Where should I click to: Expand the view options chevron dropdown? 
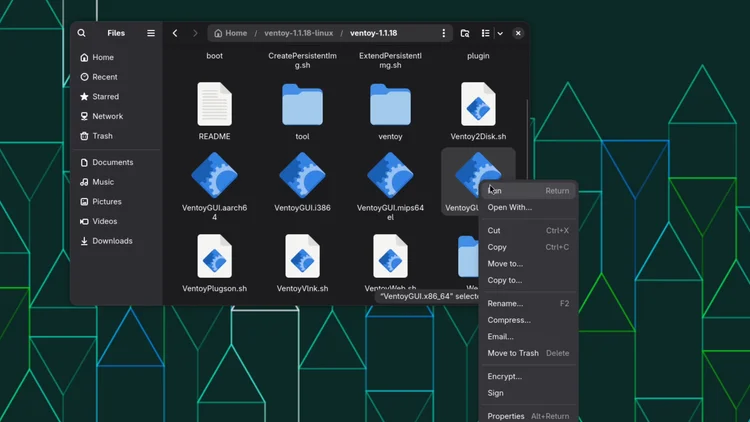[x=500, y=33]
